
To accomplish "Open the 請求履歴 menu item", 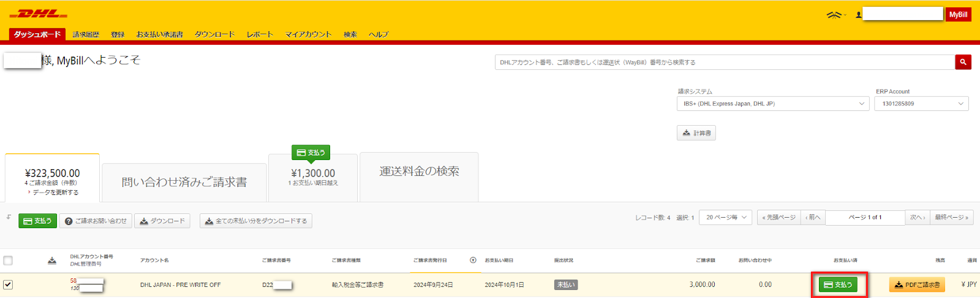I will point(86,34).
